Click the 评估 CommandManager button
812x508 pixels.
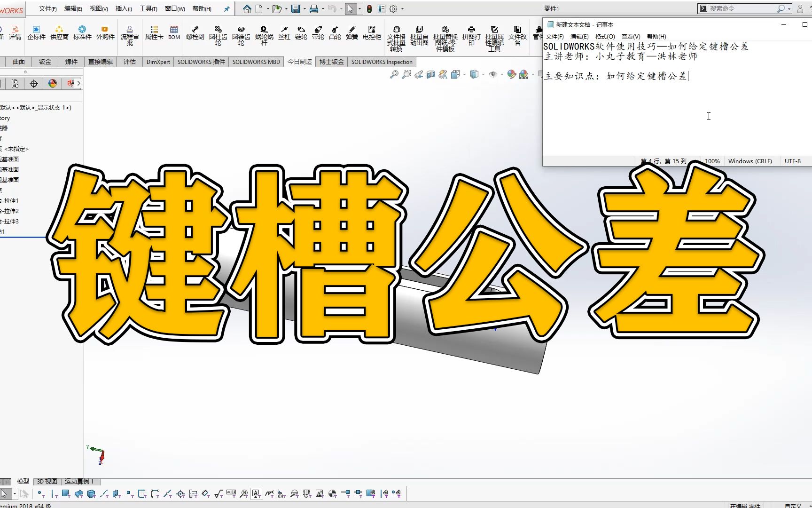click(x=129, y=62)
